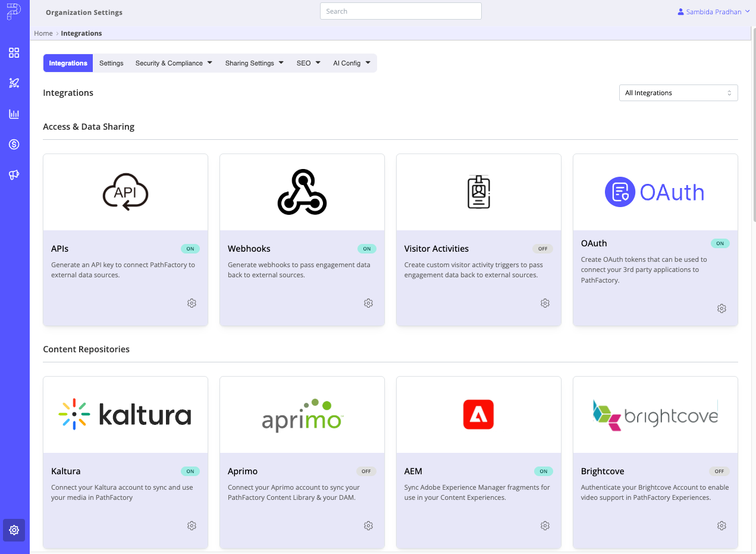This screenshot has height=554, width=756.
Task: Open the megaphone campaigns icon
Action: click(14, 174)
